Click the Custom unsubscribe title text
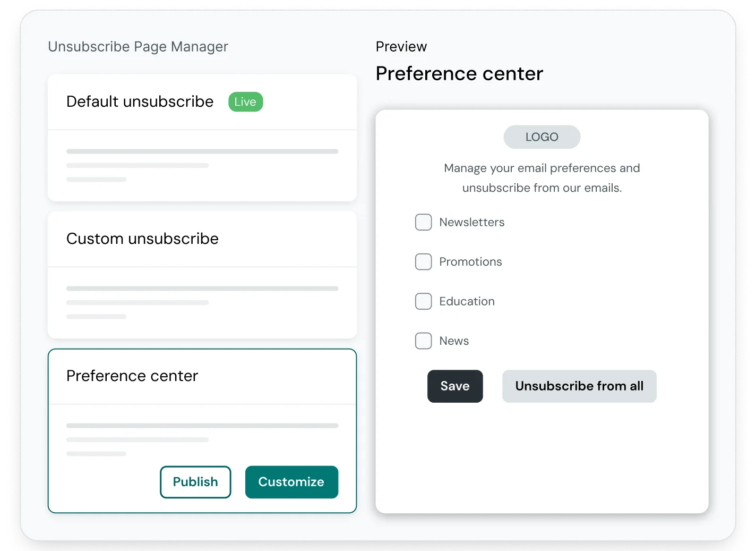 pos(142,239)
